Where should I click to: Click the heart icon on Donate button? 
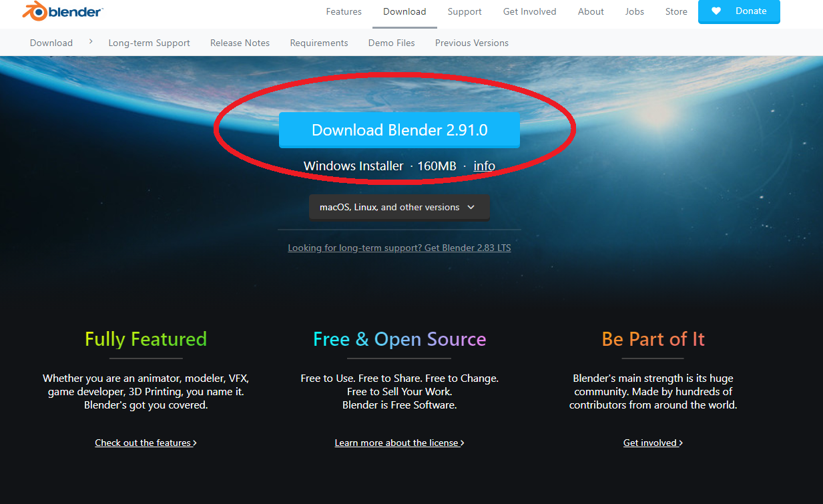716,11
